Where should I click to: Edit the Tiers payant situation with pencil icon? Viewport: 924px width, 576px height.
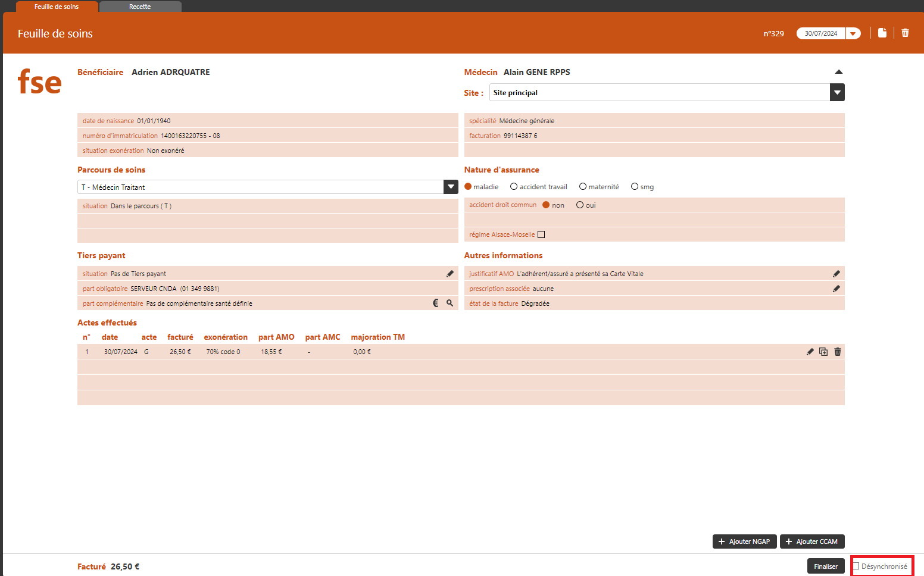tap(450, 274)
